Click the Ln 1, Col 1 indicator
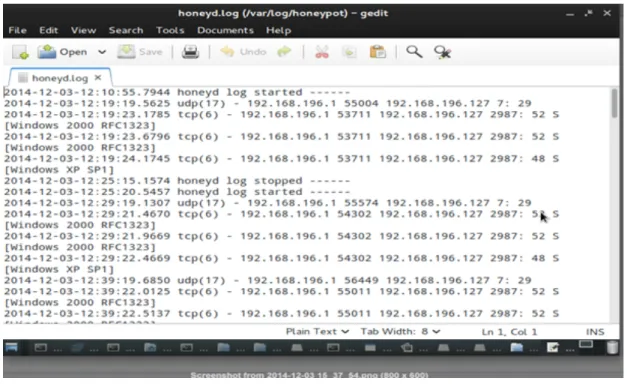The height and width of the screenshot is (384, 627). point(509,332)
